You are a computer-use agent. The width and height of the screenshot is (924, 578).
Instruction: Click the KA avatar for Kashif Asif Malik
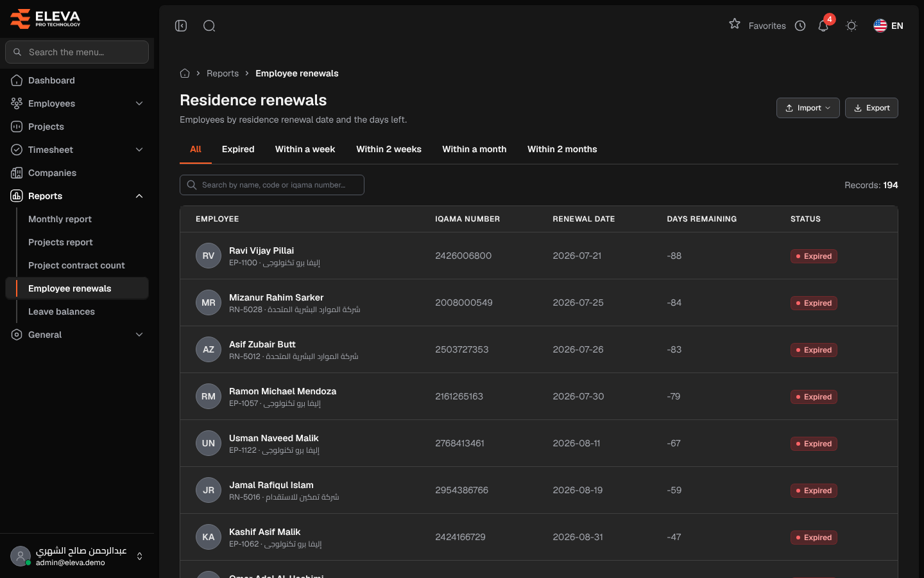(x=209, y=537)
